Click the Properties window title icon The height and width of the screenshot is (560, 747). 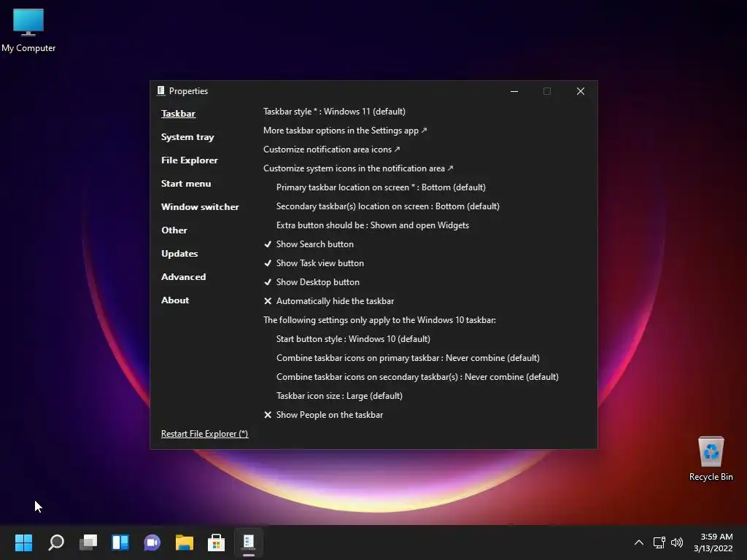click(161, 91)
